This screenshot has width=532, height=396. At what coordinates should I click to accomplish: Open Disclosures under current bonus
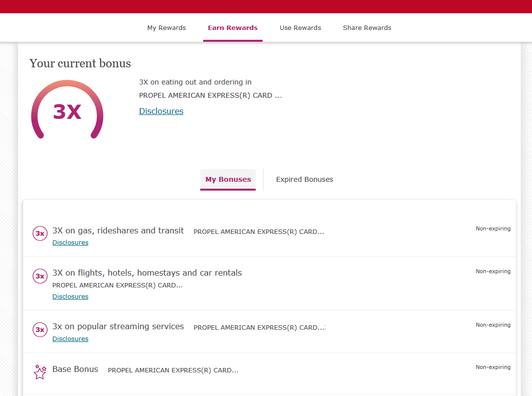161,111
